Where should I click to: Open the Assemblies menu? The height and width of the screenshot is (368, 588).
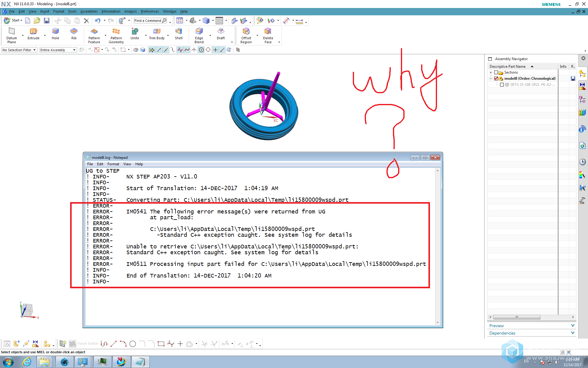(x=89, y=11)
